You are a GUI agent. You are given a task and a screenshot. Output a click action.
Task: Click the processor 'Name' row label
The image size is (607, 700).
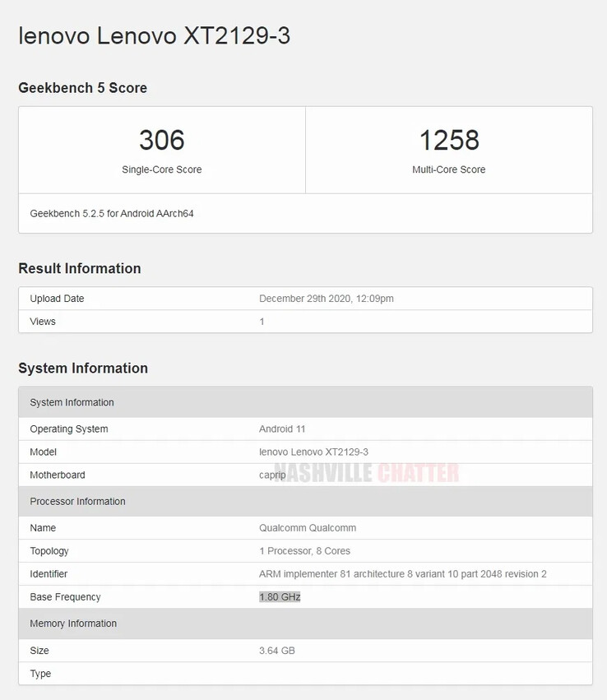click(43, 528)
